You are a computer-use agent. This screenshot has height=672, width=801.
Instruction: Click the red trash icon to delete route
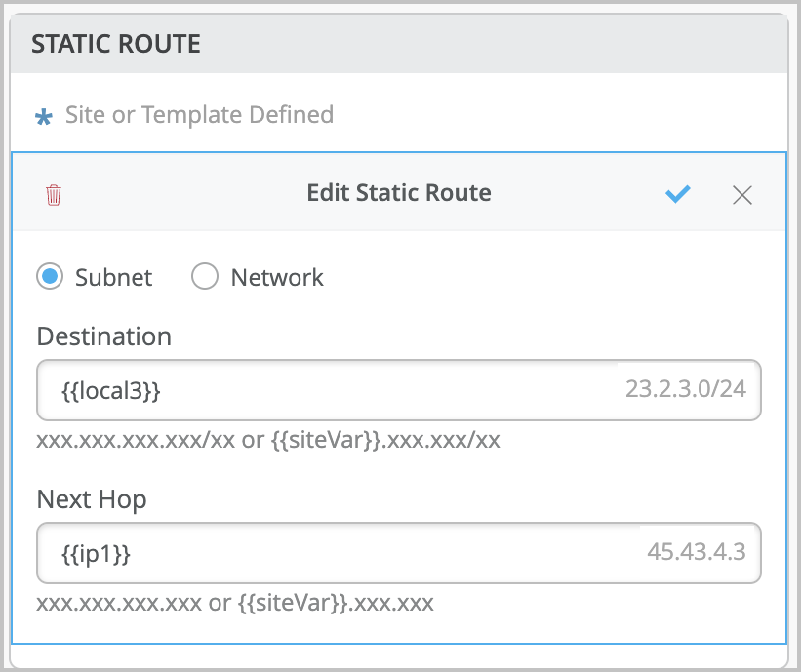point(54,194)
